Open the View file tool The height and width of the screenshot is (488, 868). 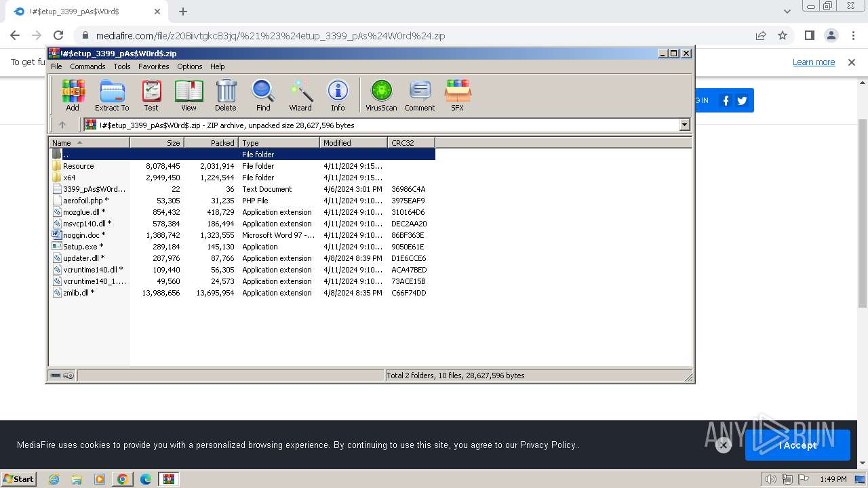pos(189,96)
